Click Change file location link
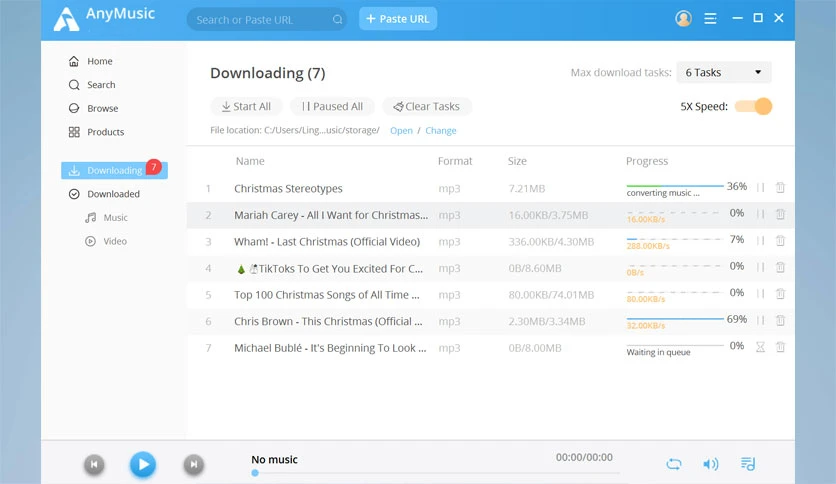This screenshot has width=836, height=484. click(440, 131)
